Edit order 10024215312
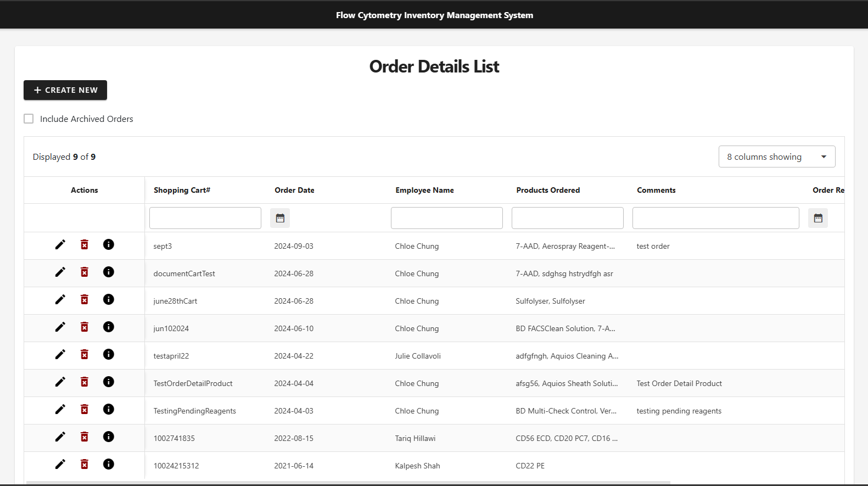Viewport: 868px width, 486px height. [60, 464]
